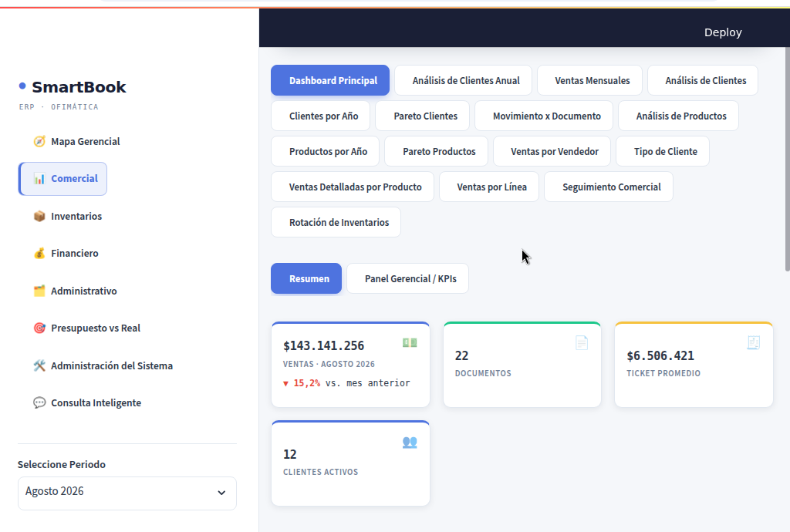Click the vertical scrollbar on the right edge
This screenshot has width=790, height=532.
pyautogui.click(x=788, y=160)
